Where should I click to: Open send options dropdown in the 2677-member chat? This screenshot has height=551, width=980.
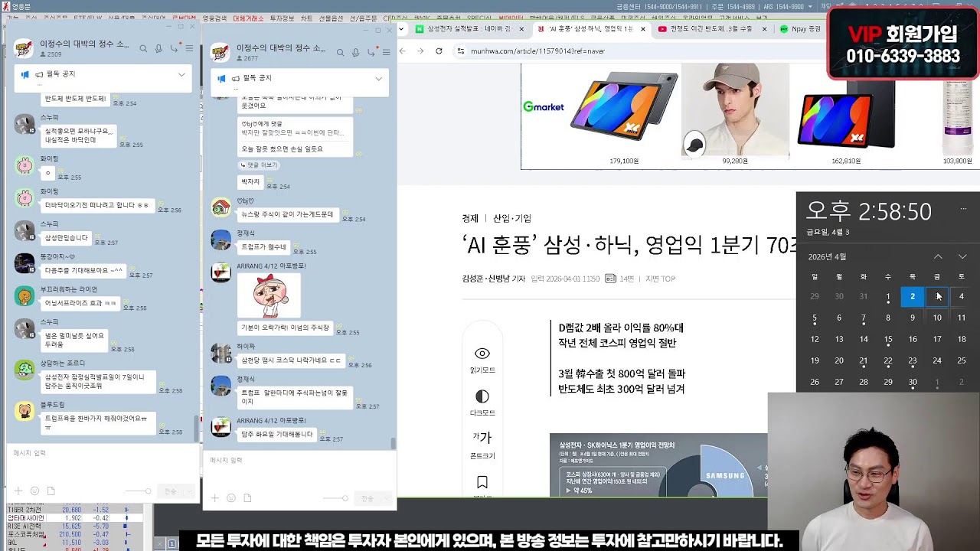pyautogui.click(x=387, y=498)
